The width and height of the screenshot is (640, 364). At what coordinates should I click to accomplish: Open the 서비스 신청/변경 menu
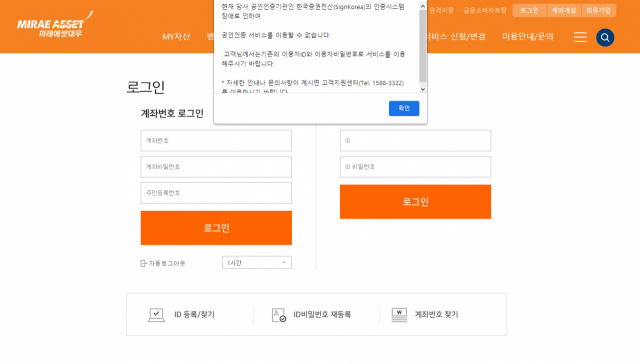point(456,36)
